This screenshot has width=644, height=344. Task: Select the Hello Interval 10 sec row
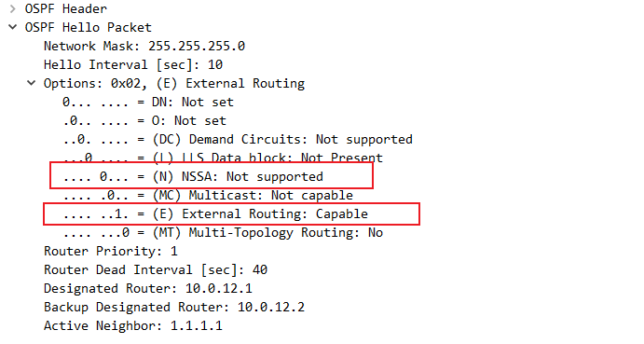[133, 64]
